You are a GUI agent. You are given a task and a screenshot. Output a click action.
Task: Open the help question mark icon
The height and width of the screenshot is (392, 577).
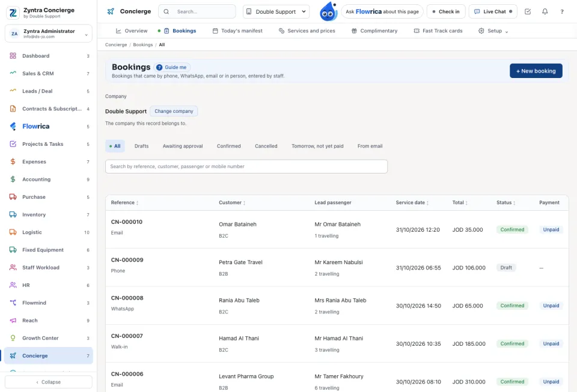pos(562,12)
